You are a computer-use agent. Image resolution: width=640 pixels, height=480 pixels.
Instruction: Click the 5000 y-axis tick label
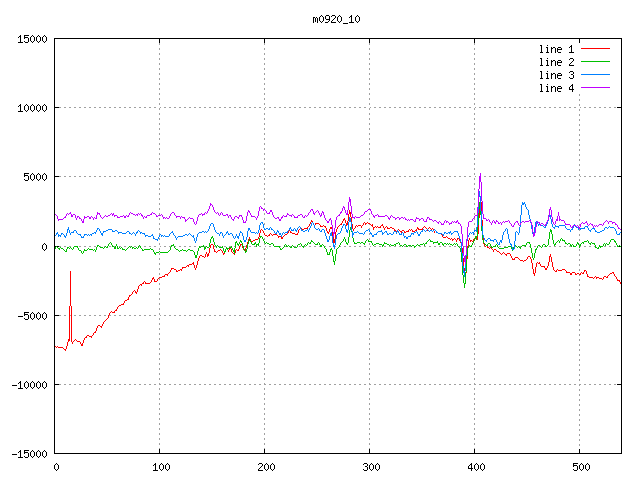click(34, 177)
